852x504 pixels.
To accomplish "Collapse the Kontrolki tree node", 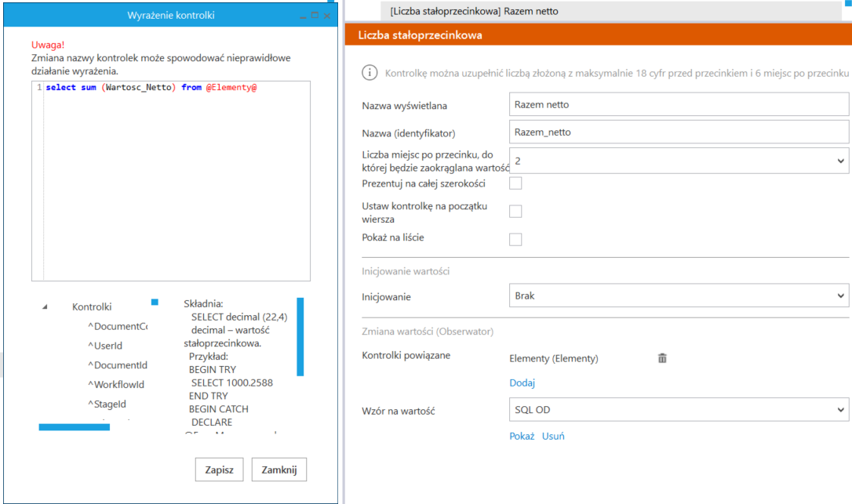I will tap(45, 306).
